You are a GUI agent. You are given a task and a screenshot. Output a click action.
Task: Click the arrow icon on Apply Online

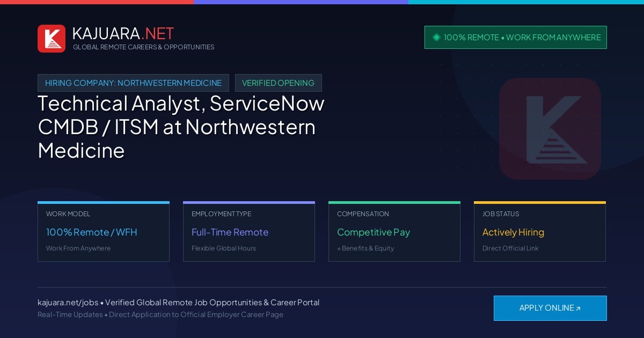(578, 308)
